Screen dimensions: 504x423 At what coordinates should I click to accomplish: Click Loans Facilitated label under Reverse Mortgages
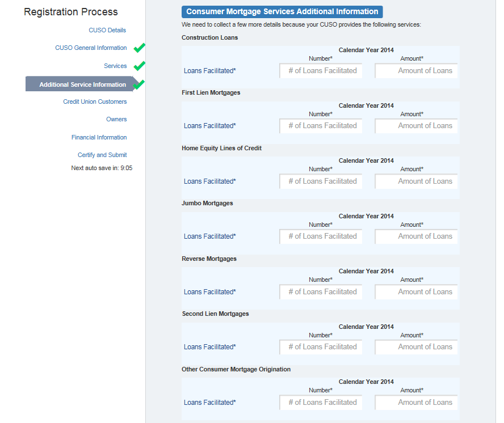click(209, 291)
